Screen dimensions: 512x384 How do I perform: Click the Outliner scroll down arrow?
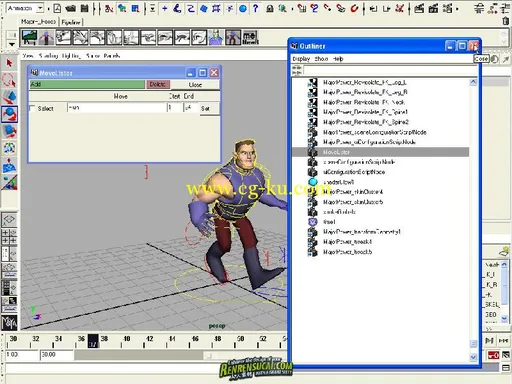click(473, 357)
